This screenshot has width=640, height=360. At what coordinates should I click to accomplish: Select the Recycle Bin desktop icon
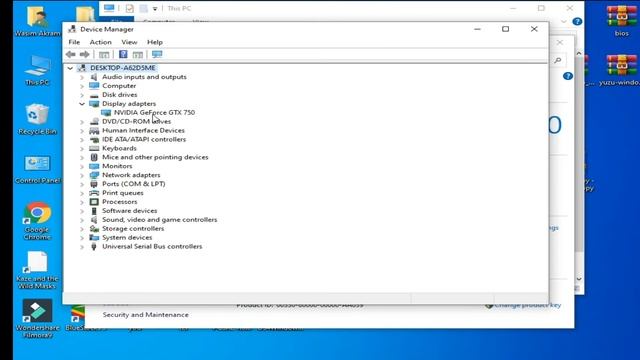(x=37, y=119)
